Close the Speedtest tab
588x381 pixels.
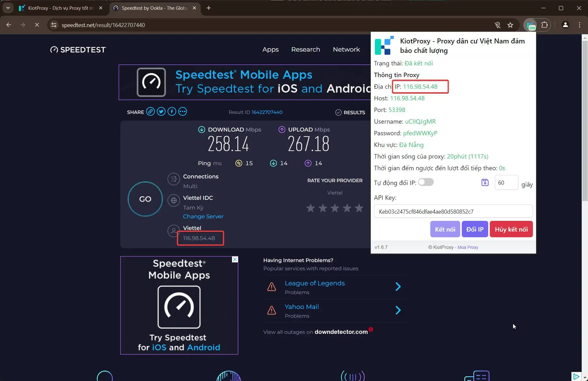pos(194,8)
